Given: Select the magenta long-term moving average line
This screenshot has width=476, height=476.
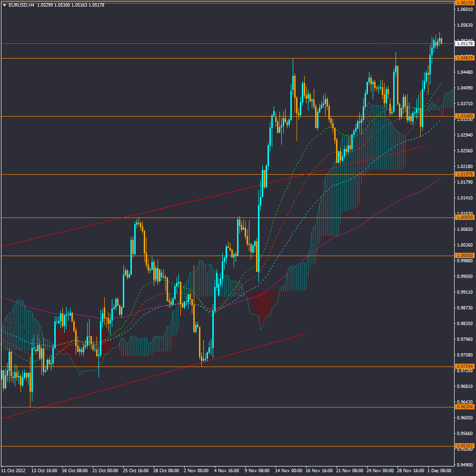Looking at the screenshot, I should tap(381, 209).
